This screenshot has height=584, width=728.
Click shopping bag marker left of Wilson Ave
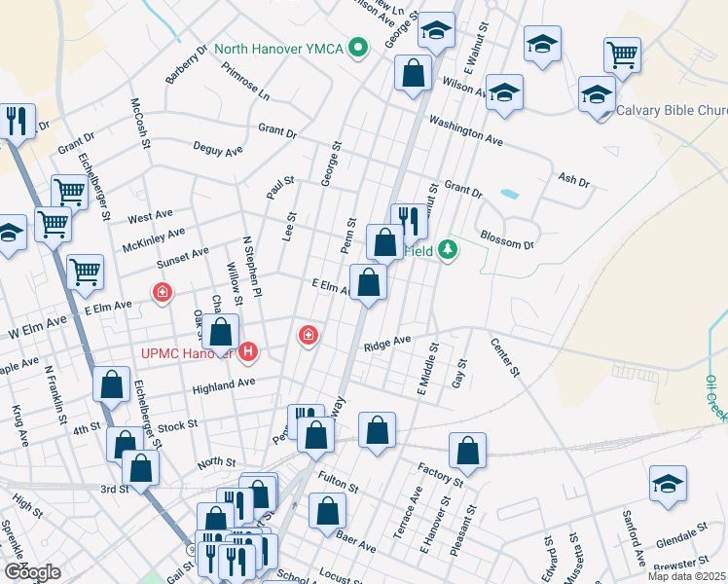413,75
